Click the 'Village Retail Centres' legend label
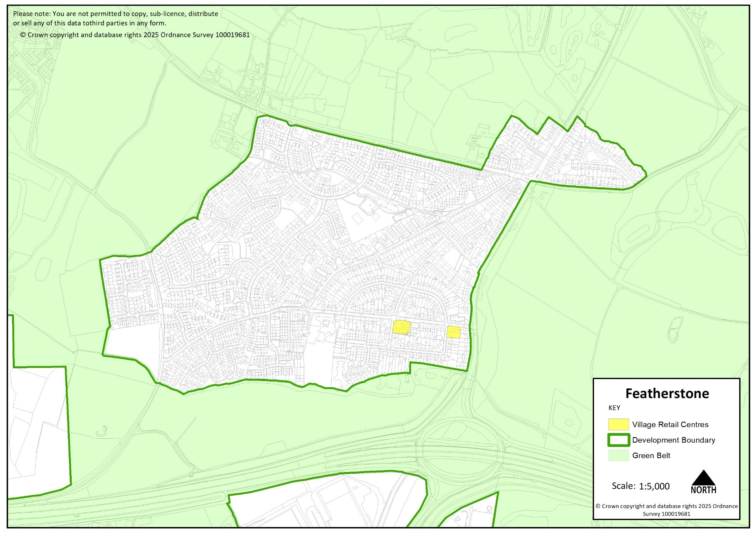The height and width of the screenshot is (534, 756). coord(670,424)
